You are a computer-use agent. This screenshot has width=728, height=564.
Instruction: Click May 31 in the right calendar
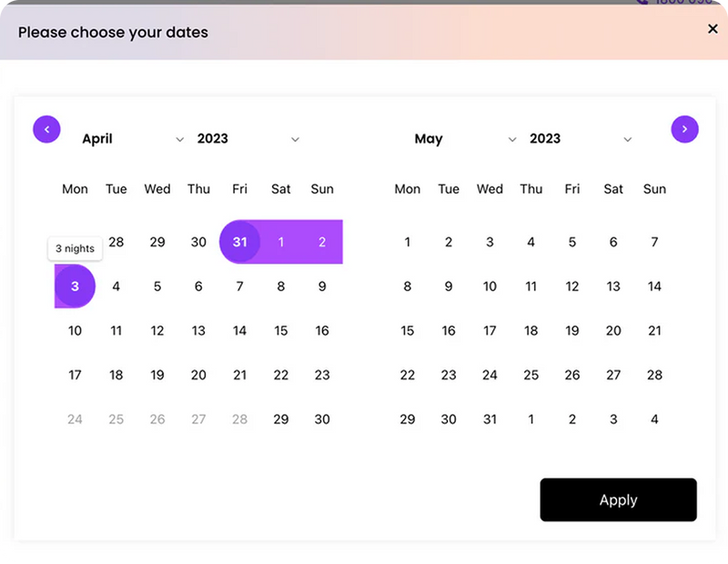(490, 419)
